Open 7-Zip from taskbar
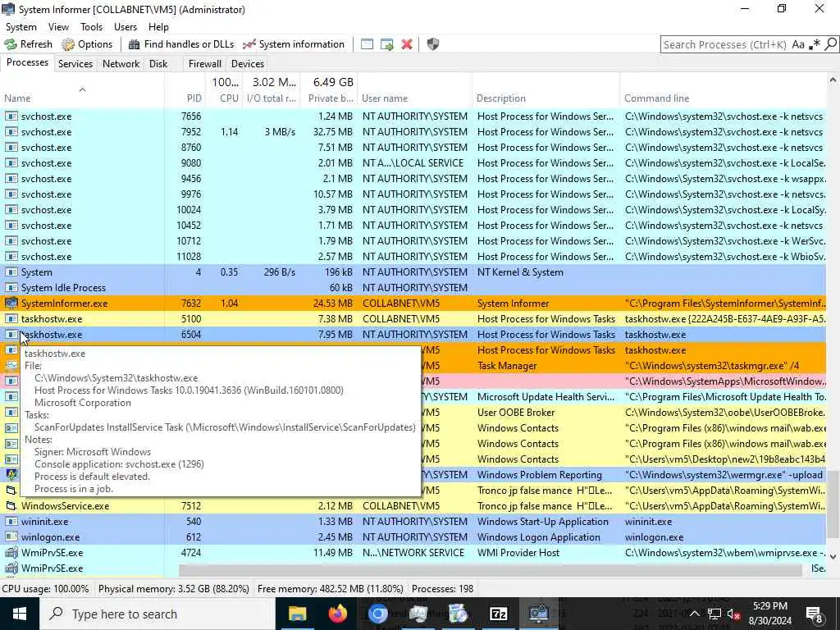This screenshot has width=840, height=630. coord(498,614)
